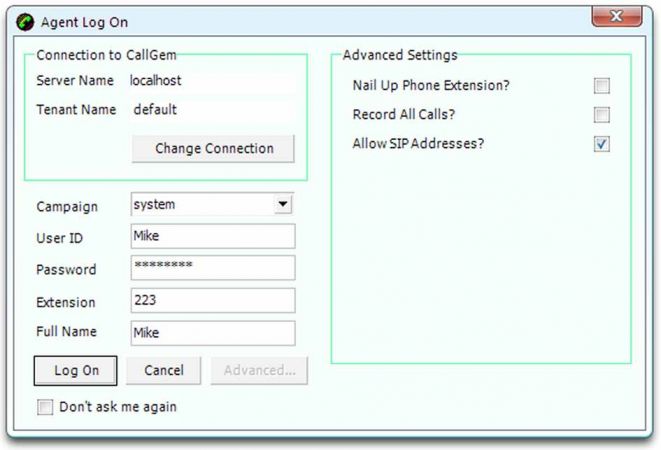Screen dimensions: 661x450
Task: Cancel the log on dialog
Action: tap(163, 370)
